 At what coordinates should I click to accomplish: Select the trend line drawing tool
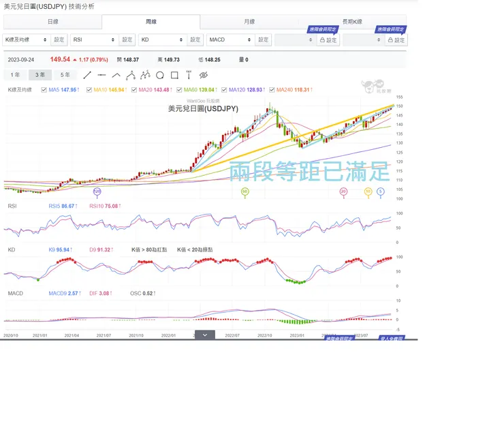pyautogui.click(x=87, y=75)
